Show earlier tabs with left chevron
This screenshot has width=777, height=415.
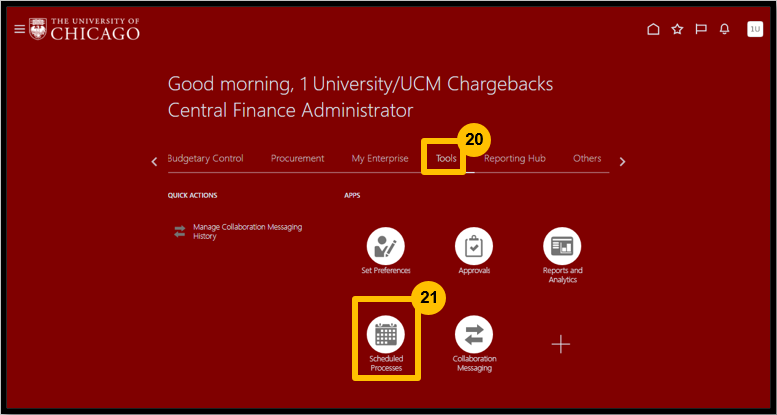[154, 162]
